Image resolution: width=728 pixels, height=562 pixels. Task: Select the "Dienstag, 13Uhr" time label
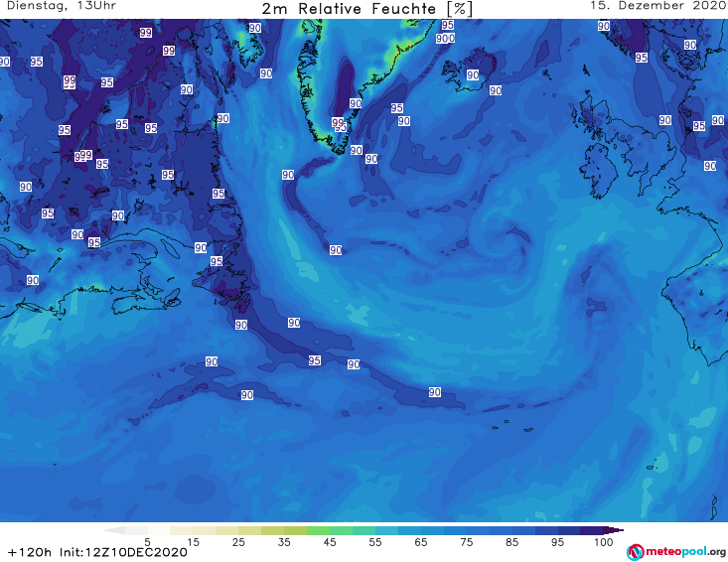tap(62, 6)
